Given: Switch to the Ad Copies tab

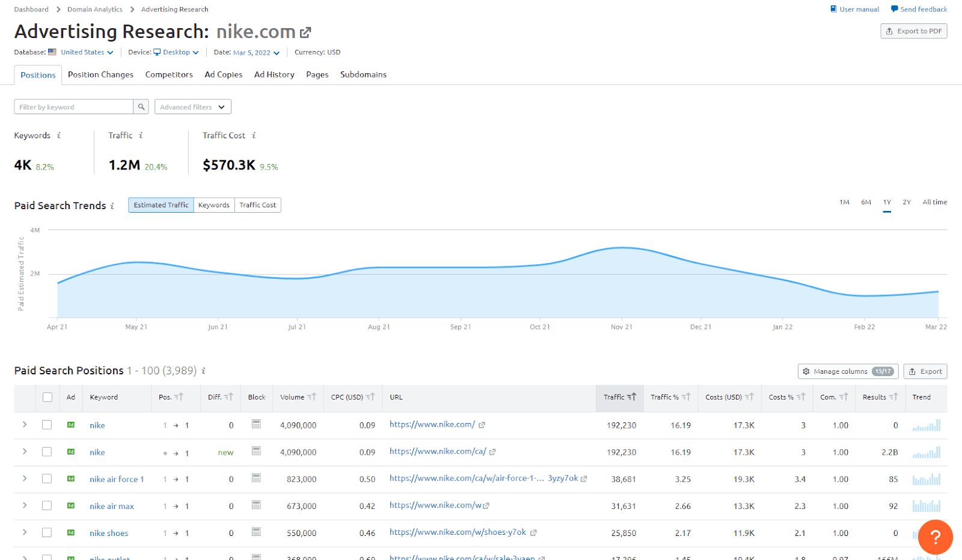Looking at the screenshot, I should pos(223,75).
